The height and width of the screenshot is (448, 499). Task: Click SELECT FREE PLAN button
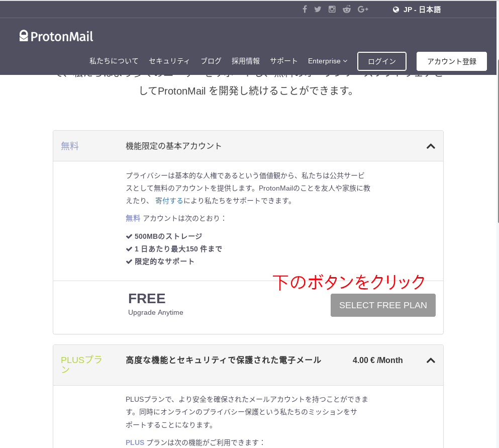pos(383,305)
